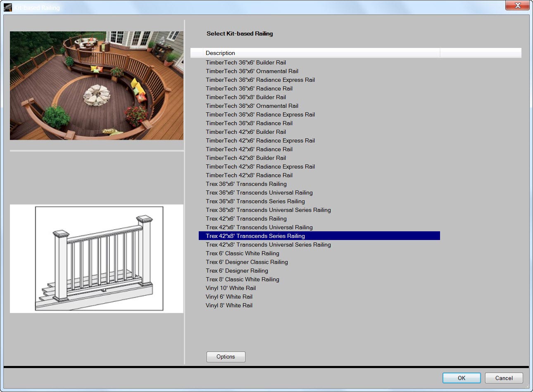Click the Description column header
This screenshot has width=533, height=392.
(x=321, y=53)
